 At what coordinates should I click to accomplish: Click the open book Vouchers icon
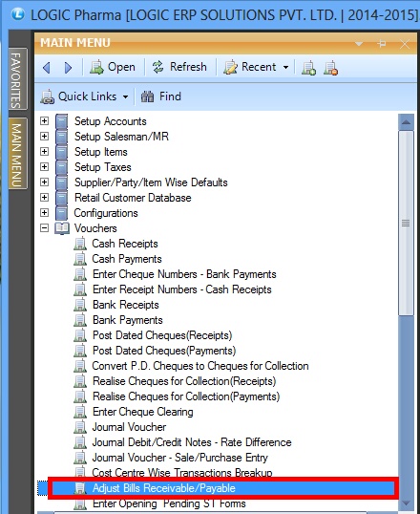[62, 228]
